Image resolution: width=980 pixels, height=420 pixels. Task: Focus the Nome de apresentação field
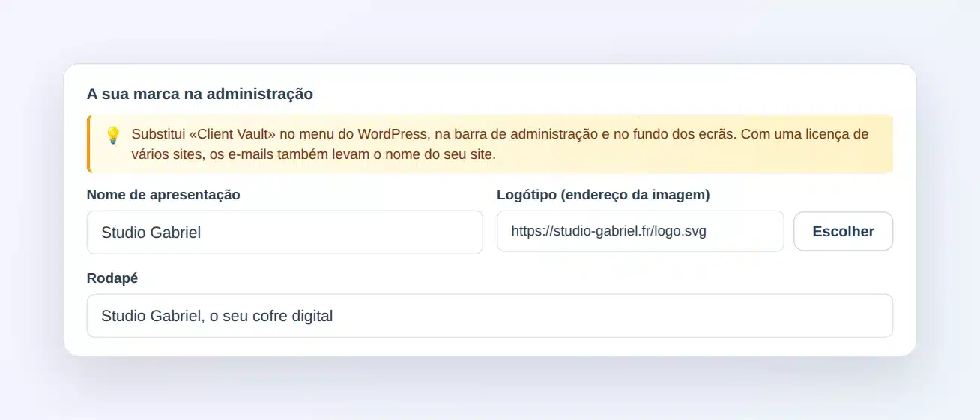285,232
